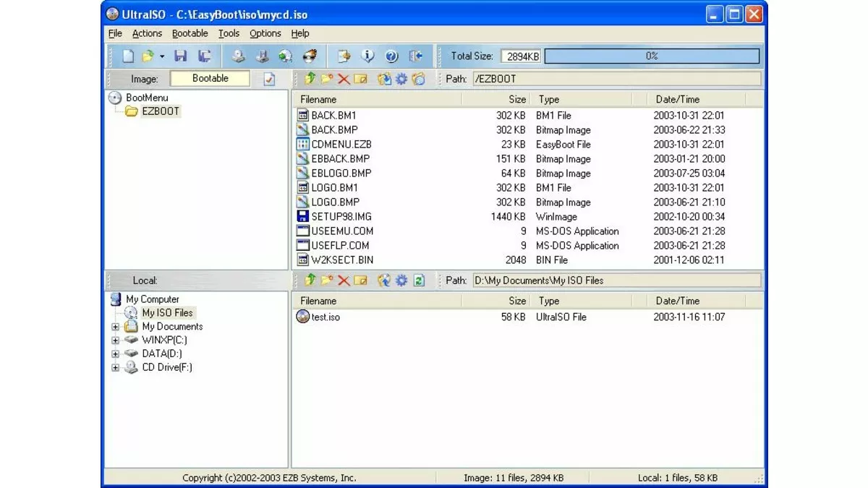Expand the CD Drive(F:) tree node
The width and height of the screenshot is (868, 488).
[115, 368]
